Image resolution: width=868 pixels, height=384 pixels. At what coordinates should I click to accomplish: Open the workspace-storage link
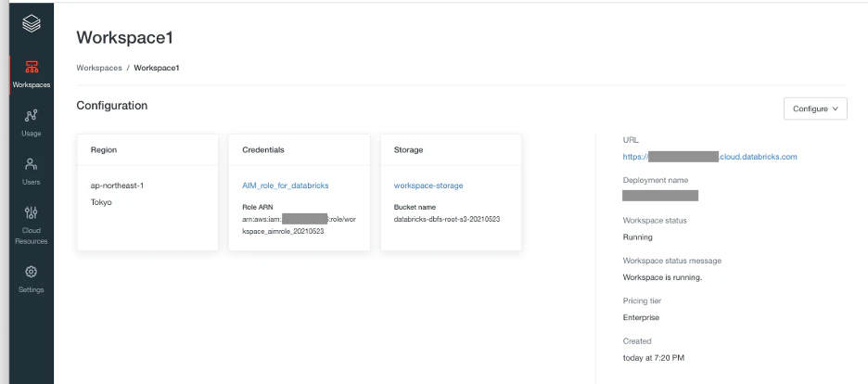coord(428,186)
